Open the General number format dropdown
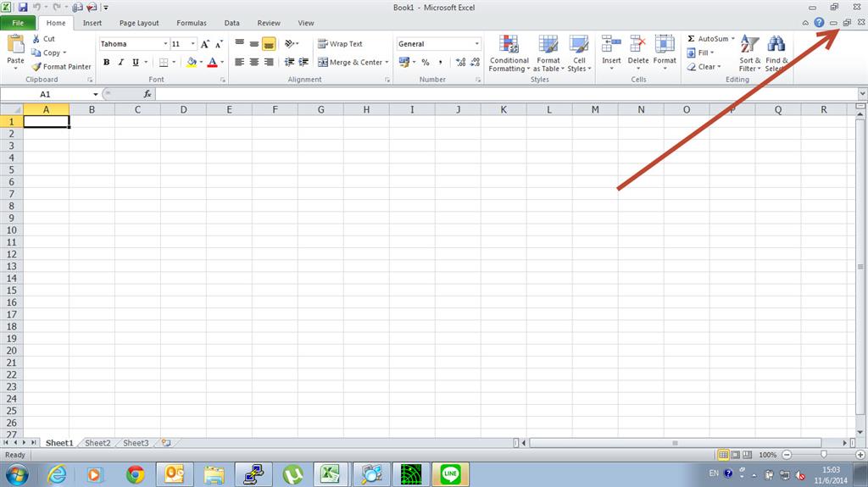This screenshot has width=868, height=487. point(476,44)
